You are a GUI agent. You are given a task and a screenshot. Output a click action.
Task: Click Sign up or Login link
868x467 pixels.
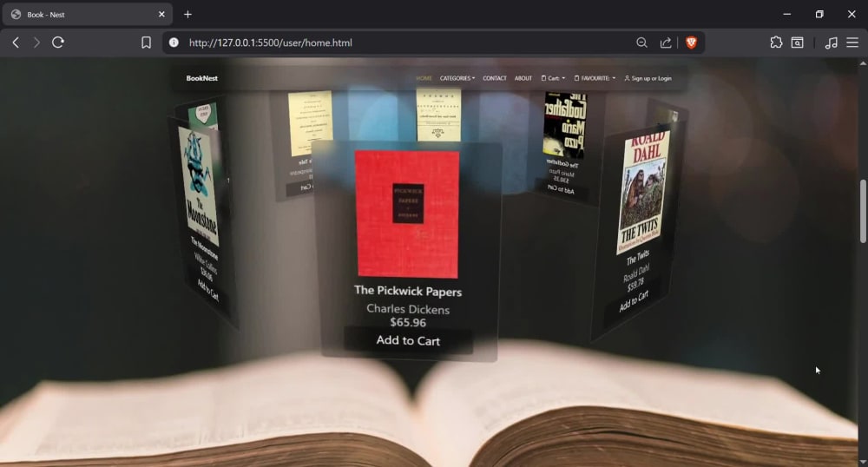[x=648, y=78]
